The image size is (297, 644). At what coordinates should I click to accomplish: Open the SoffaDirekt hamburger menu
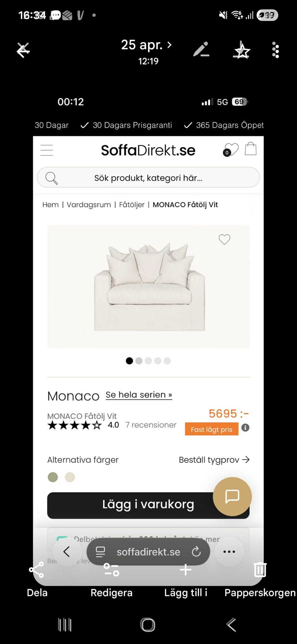tap(47, 150)
